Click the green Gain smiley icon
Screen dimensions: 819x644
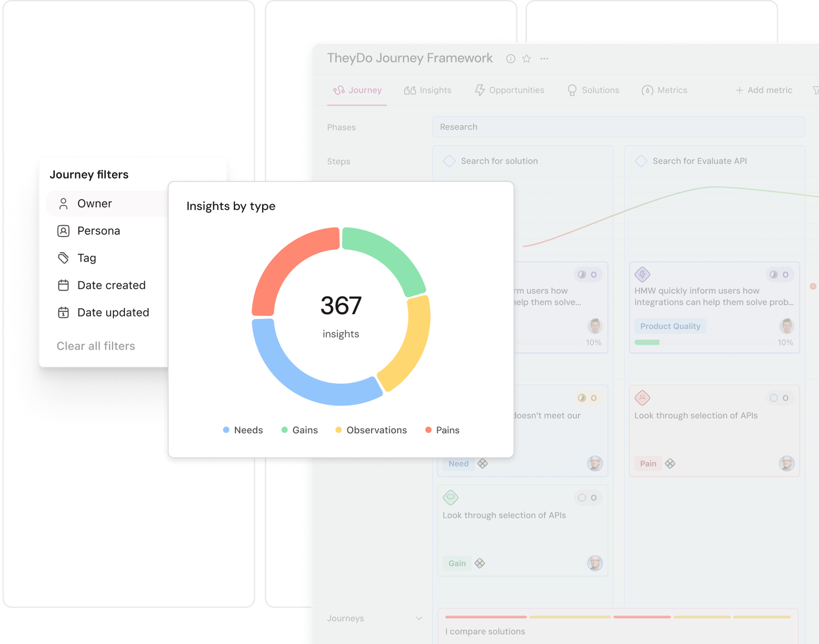pos(450,497)
